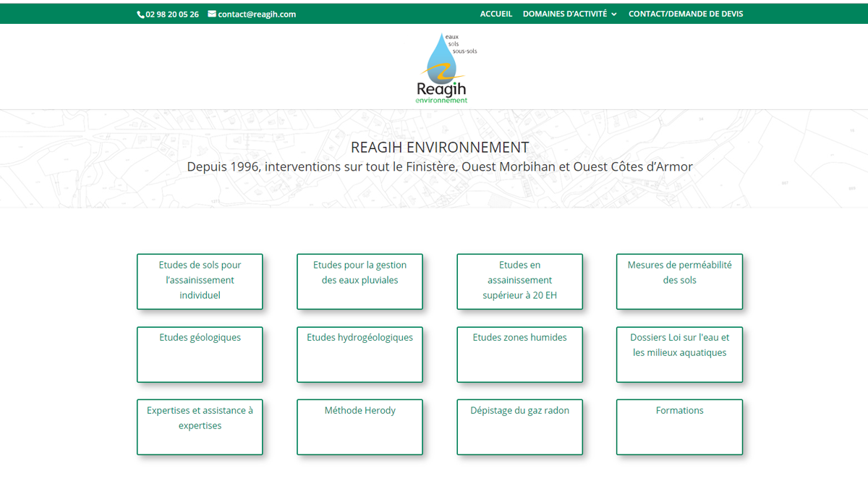Select the Etudes zones humides card
Image resolution: width=868 pixels, height=492 pixels.
coord(519,355)
